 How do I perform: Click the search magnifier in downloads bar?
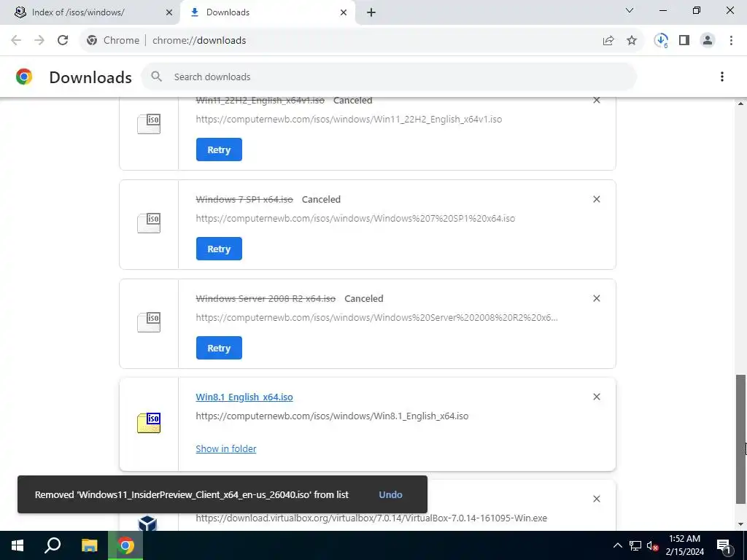coord(156,76)
